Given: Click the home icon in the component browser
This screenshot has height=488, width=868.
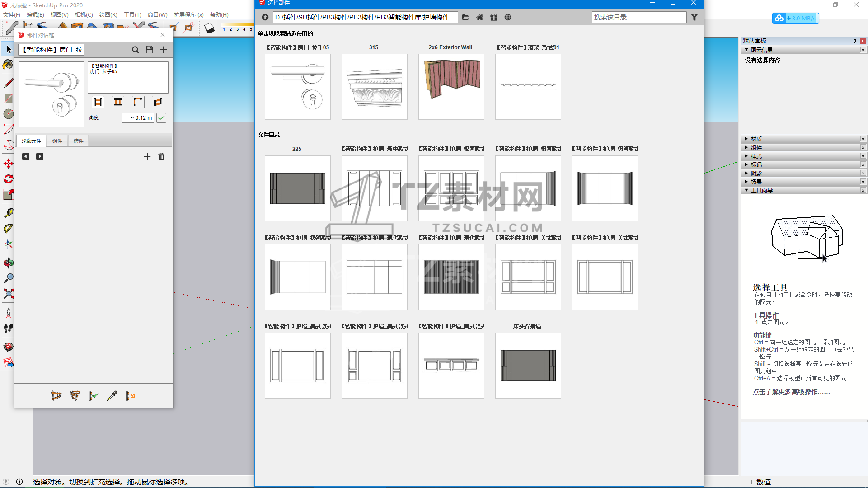Looking at the screenshot, I should click(480, 17).
